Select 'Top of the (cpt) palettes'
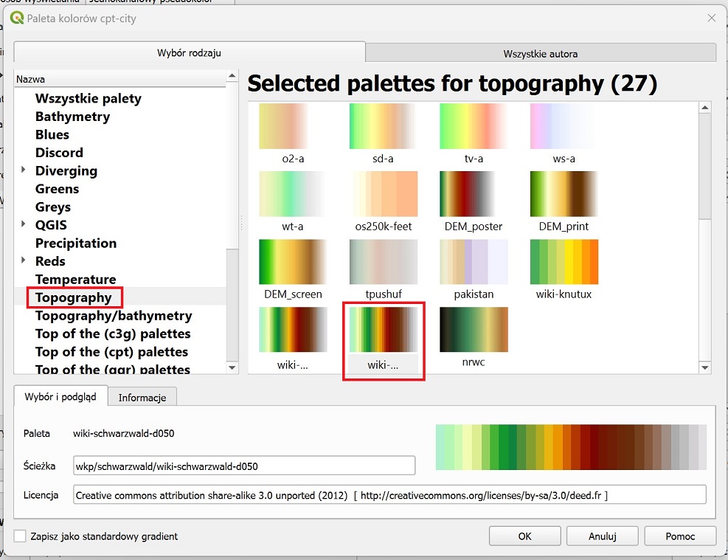Image resolution: width=728 pixels, height=560 pixels. pos(111,352)
